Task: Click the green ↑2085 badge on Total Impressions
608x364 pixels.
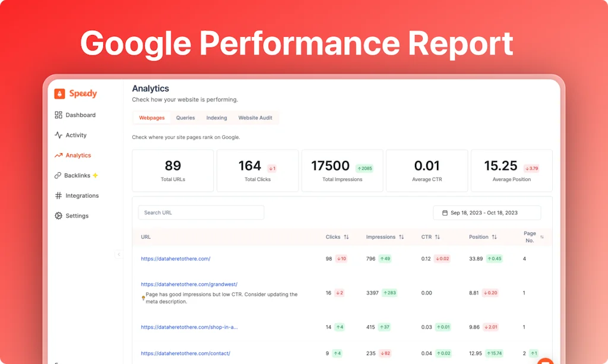Action: coord(365,168)
